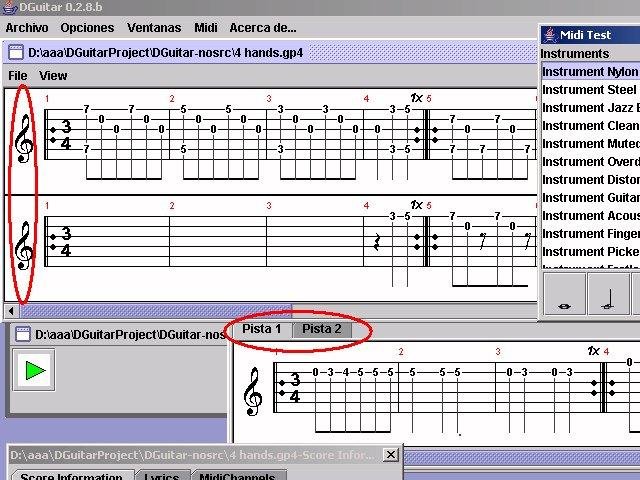Select Instrument Clean in the Instruments list
This screenshot has width=640, height=480.
591,126
